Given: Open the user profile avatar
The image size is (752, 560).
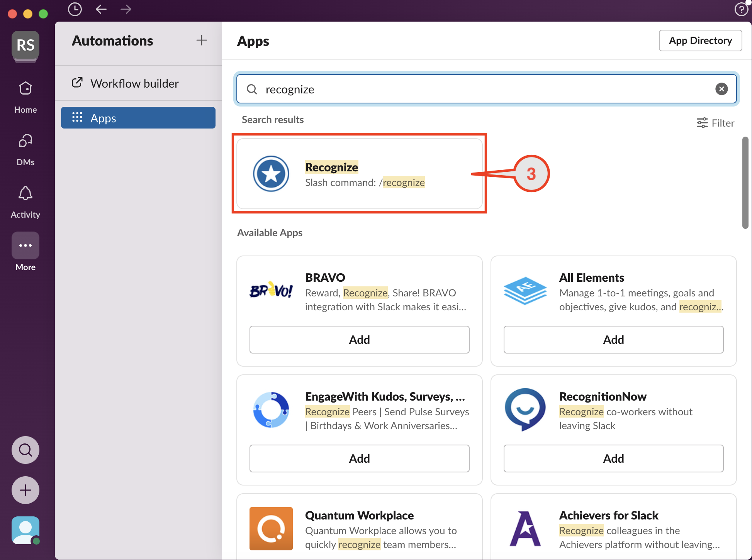Looking at the screenshot, I should pos(25,530).
